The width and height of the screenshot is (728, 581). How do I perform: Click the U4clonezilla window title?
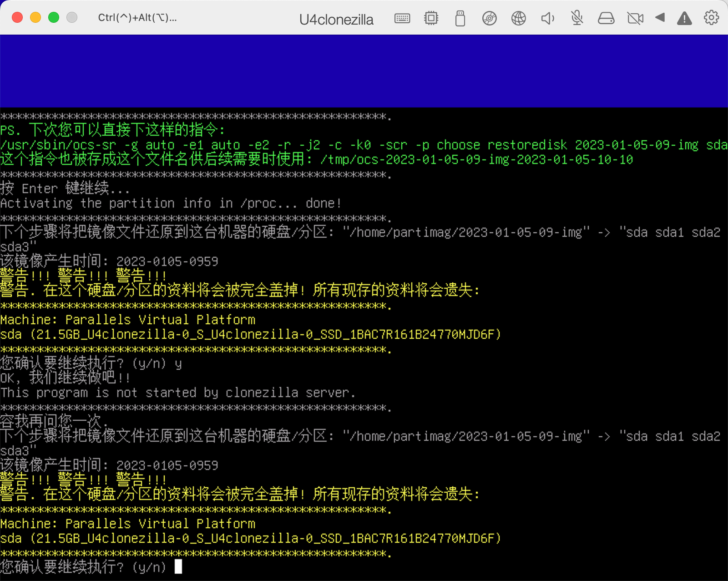(336, 20)
